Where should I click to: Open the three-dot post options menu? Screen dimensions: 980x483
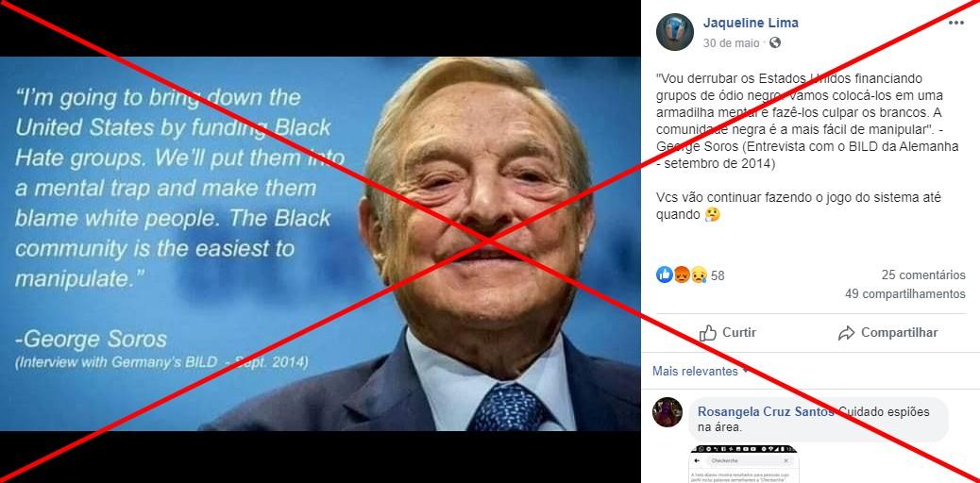pos(956,24)
